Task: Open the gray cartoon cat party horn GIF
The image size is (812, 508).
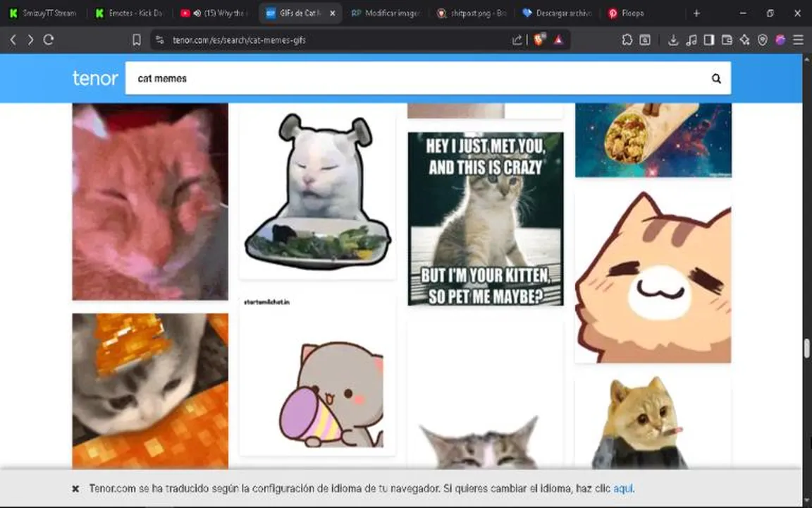Action: 317,376
